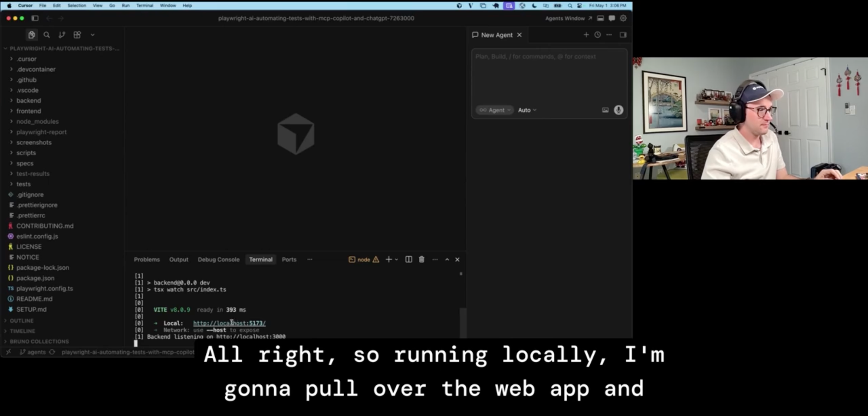
Task: Switch to the Ports tab
Action: click(289, 259)
